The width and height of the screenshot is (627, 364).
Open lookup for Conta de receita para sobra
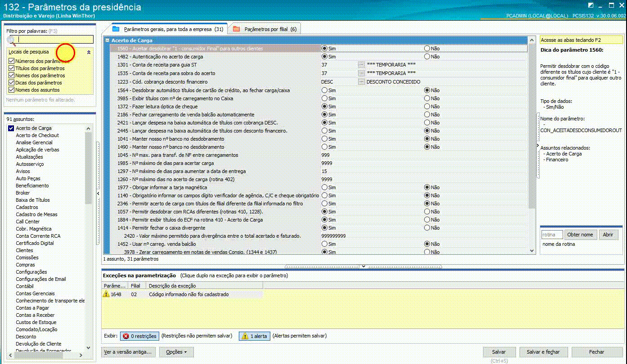(x=361, y=73)
